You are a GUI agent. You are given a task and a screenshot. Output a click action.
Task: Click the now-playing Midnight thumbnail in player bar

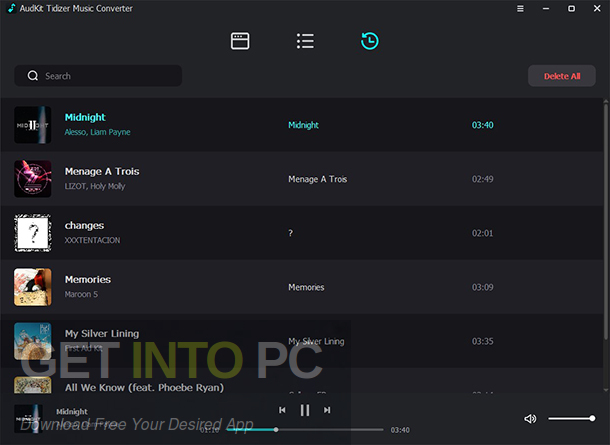coord(28,419)
